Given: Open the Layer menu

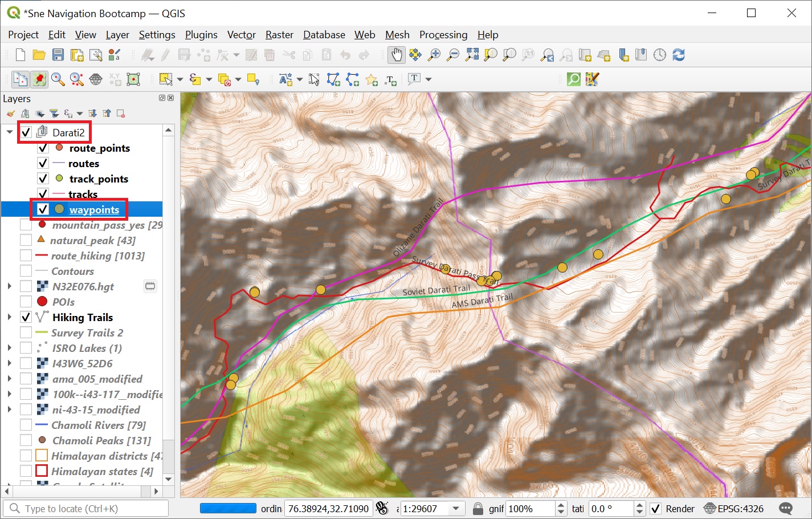Looking at the screenshot, I should click(117, 35).
